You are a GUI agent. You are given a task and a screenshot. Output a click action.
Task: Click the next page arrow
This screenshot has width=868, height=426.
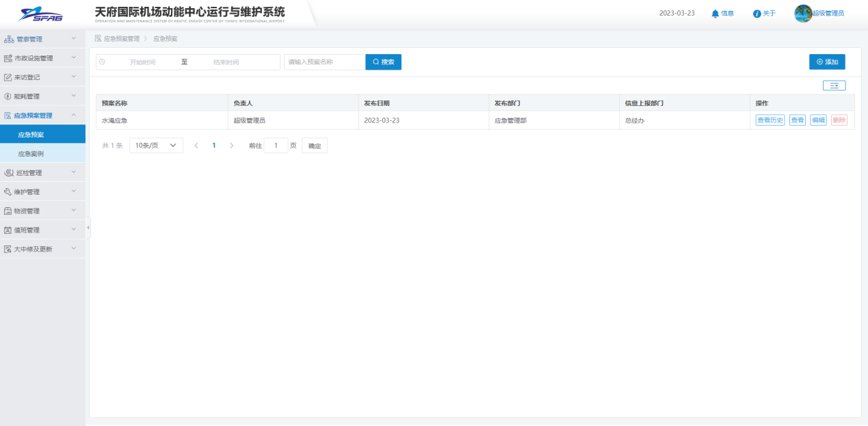coord(232,146)
